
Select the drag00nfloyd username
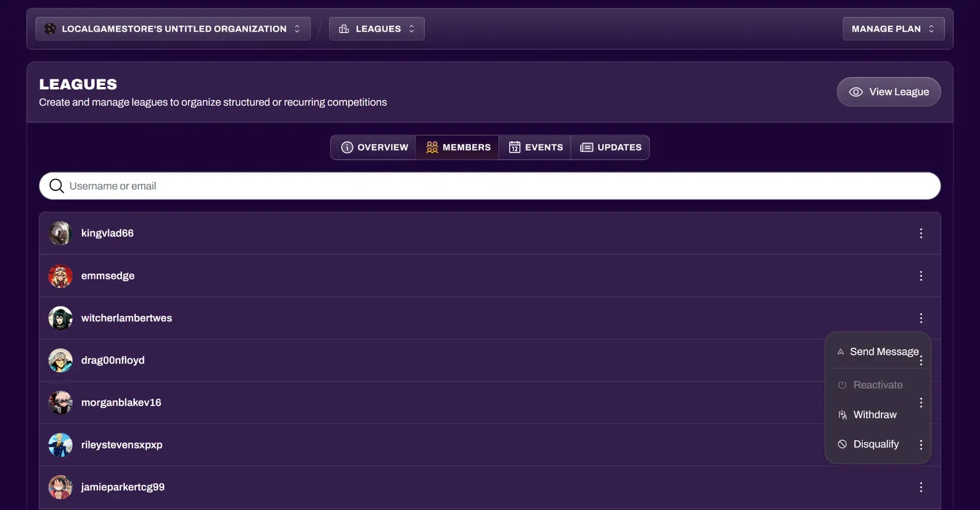point(113,361)
